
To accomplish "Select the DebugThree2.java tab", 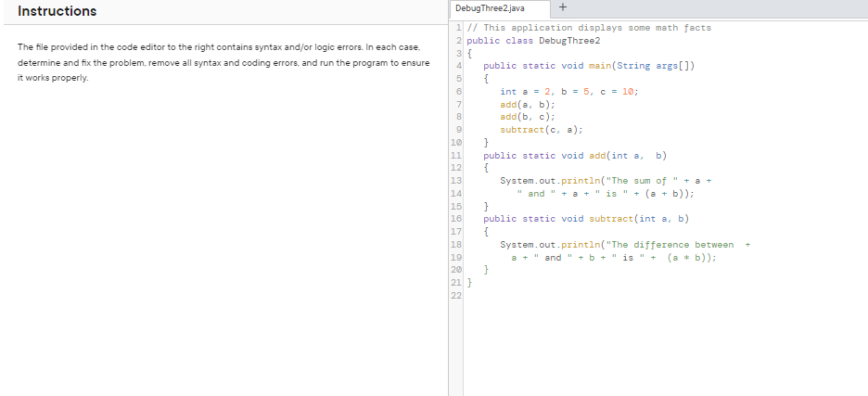I will [501, 9].
